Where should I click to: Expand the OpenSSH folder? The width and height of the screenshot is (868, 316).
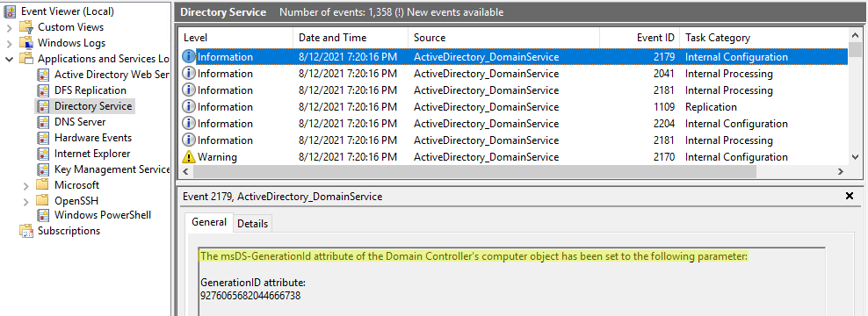click(26, 201)
